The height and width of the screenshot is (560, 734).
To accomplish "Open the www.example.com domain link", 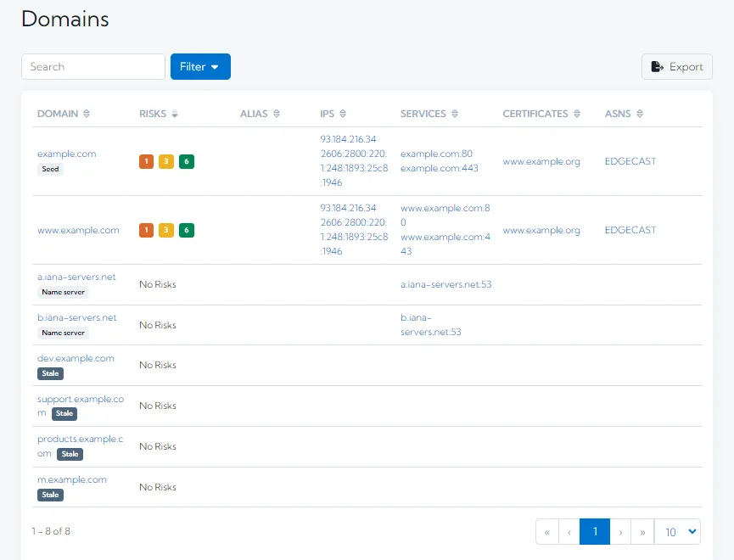I will [x=78, y=231].
